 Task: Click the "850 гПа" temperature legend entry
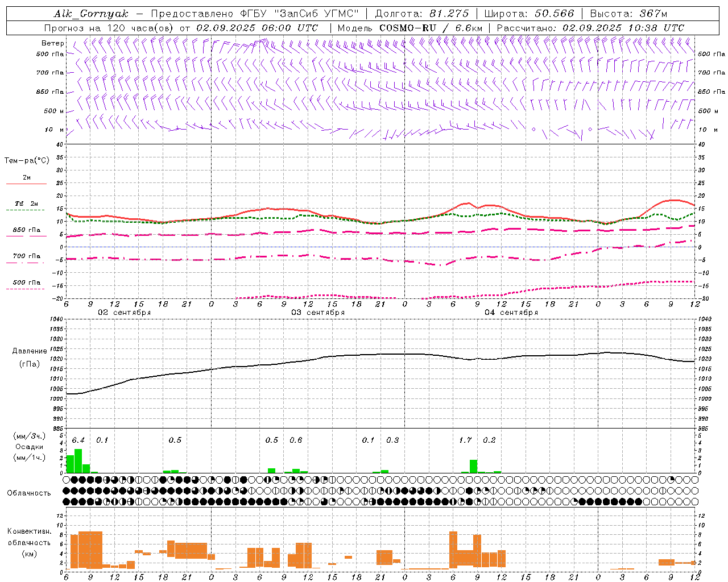[27, 230]
